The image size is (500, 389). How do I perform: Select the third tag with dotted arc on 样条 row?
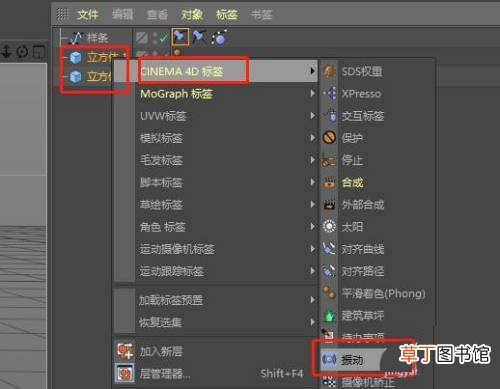tap(219, 37)
